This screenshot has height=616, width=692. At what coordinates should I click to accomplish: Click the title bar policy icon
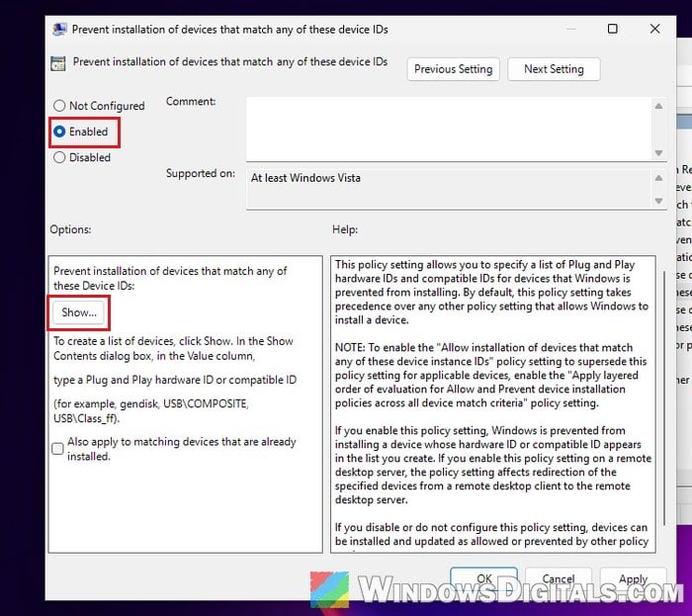pos(60,30)
